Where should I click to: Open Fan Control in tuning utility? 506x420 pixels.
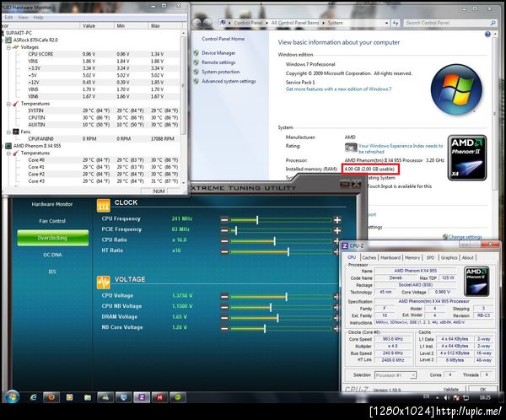52,221
